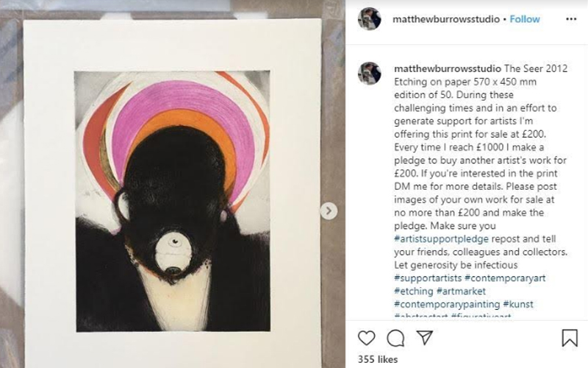The width and height of the screenshot is (588, 368).
Task: Explore the #contemporarypainting hashtag
Action: click(x=447, y=304)
